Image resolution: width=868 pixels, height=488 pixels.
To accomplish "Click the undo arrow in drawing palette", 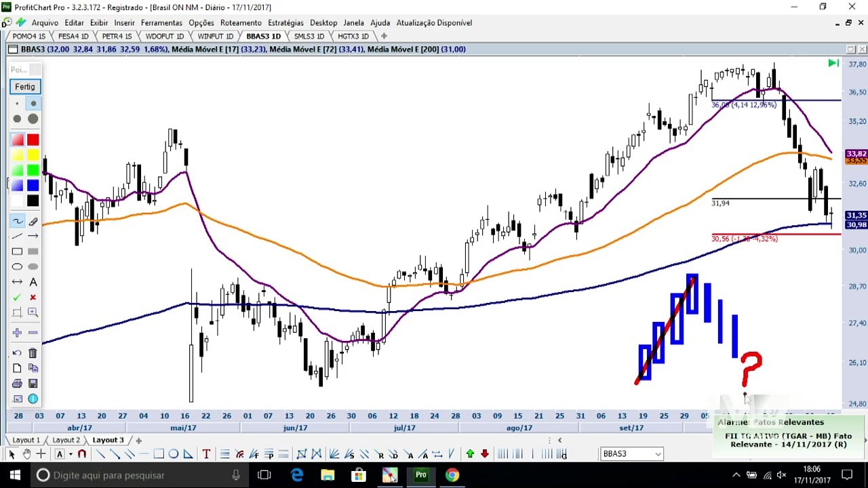I will [17, 352].
